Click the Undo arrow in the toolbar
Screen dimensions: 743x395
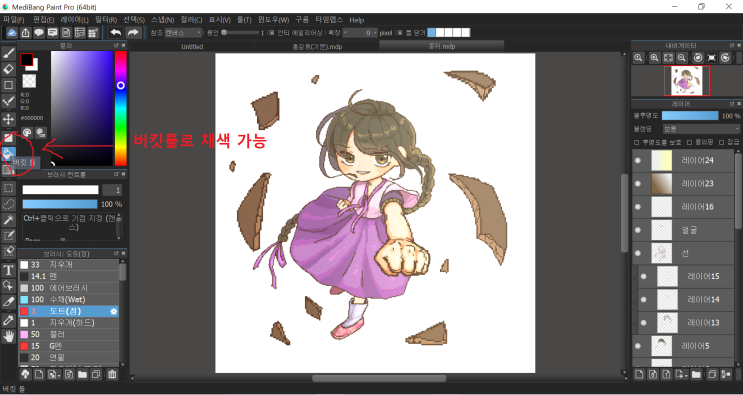click(115, 32)
